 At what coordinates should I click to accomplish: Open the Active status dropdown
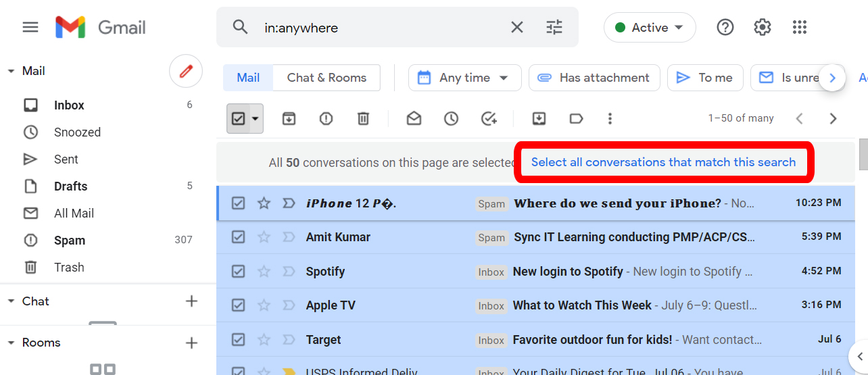click(650, 28)
